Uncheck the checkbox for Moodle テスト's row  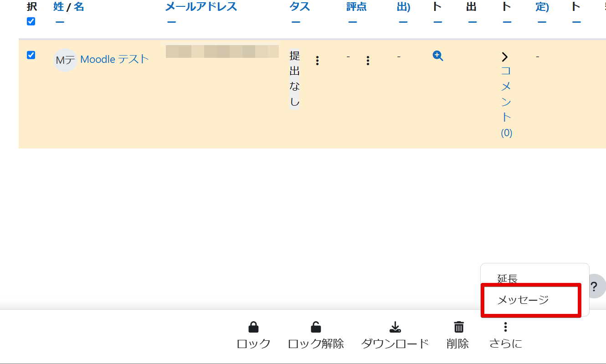31,55
